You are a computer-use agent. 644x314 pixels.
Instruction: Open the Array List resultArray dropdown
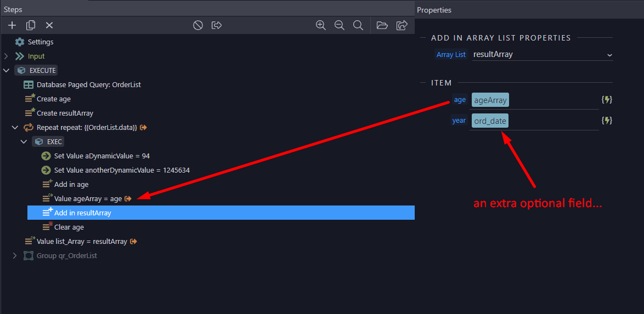pos(543,54)
